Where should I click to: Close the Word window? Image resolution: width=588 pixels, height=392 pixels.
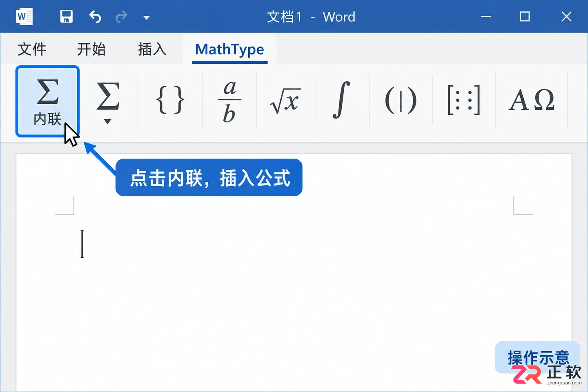pyautogui.click(x=566, y=17)
